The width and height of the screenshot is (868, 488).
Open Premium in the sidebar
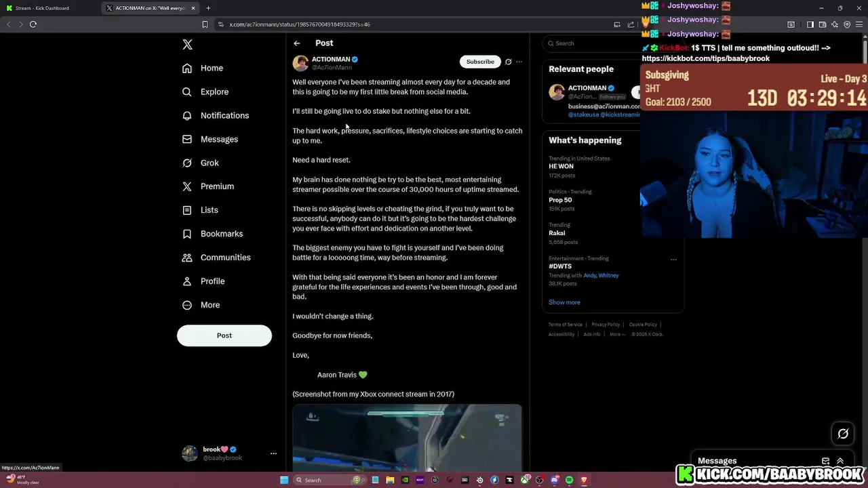208,186
